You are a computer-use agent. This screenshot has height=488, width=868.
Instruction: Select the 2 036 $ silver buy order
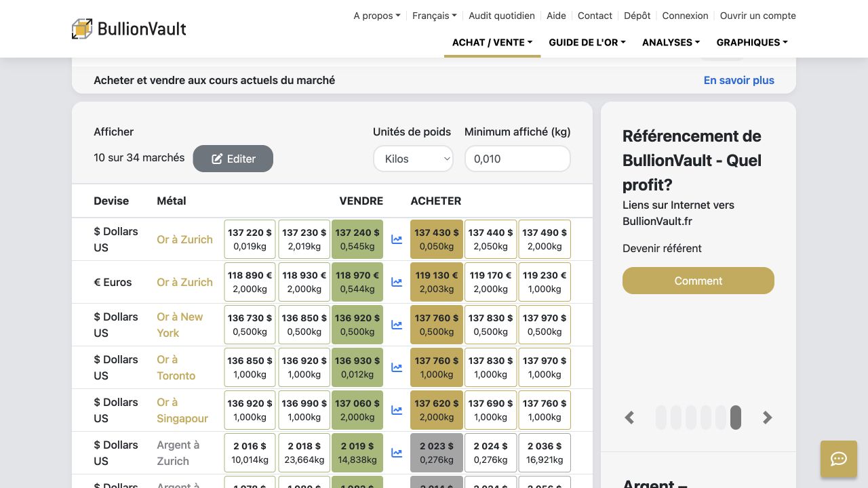pyautogui.click(x=545, y=453)
